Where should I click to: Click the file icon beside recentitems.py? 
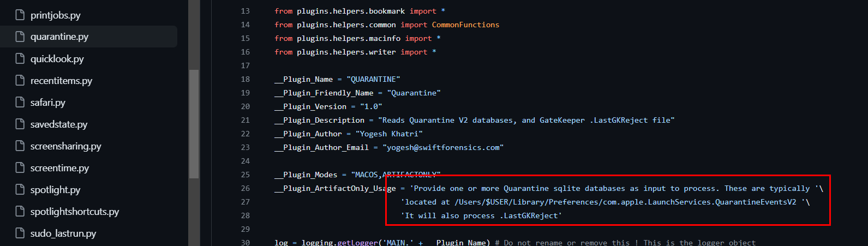(x=20, y=80)
